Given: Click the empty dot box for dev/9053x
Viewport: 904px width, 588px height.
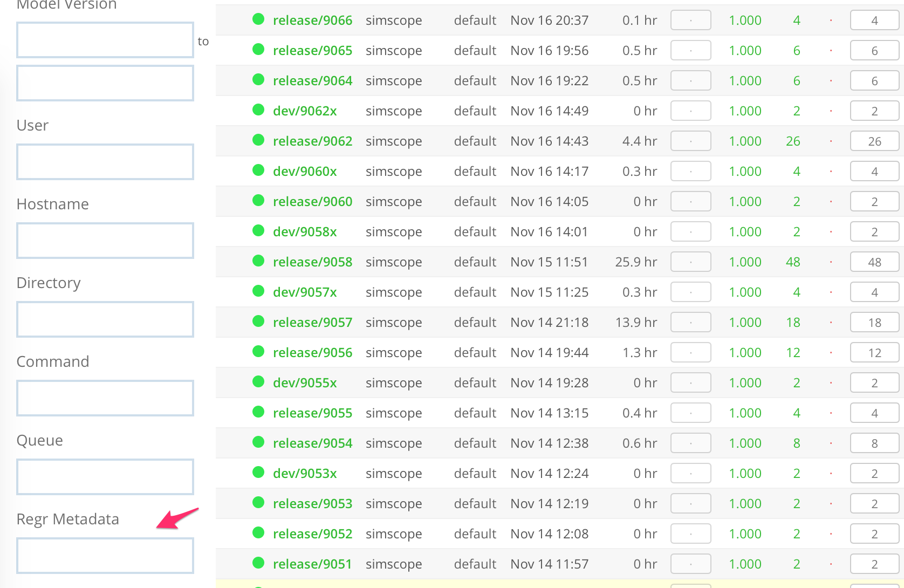Looking at the screenshot, I should (x=690, y=474).
